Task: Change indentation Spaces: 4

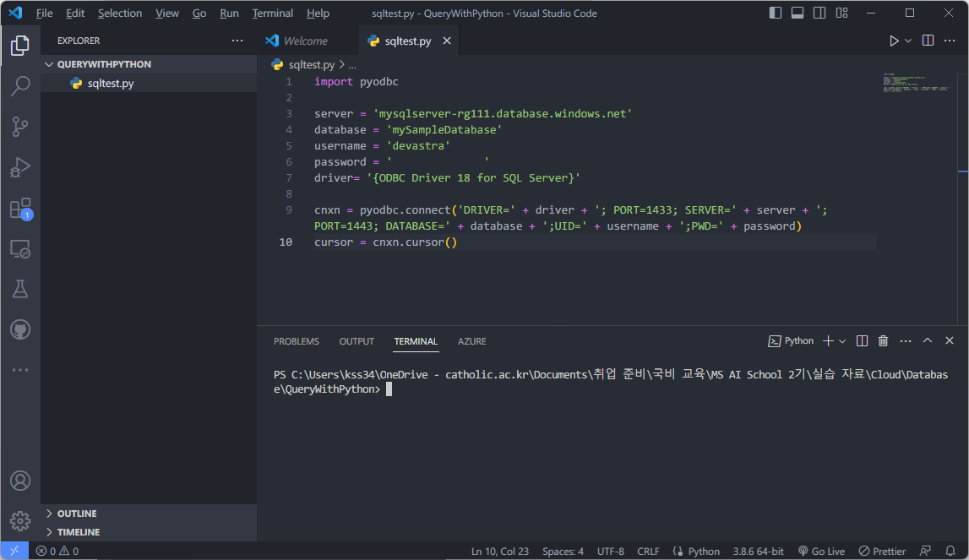Action: pos(563,552)
